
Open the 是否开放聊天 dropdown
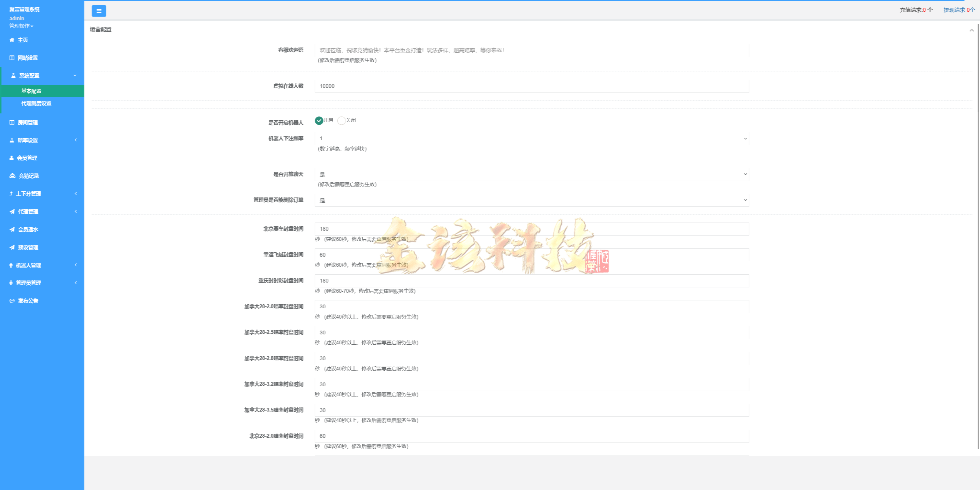[531, 174]
